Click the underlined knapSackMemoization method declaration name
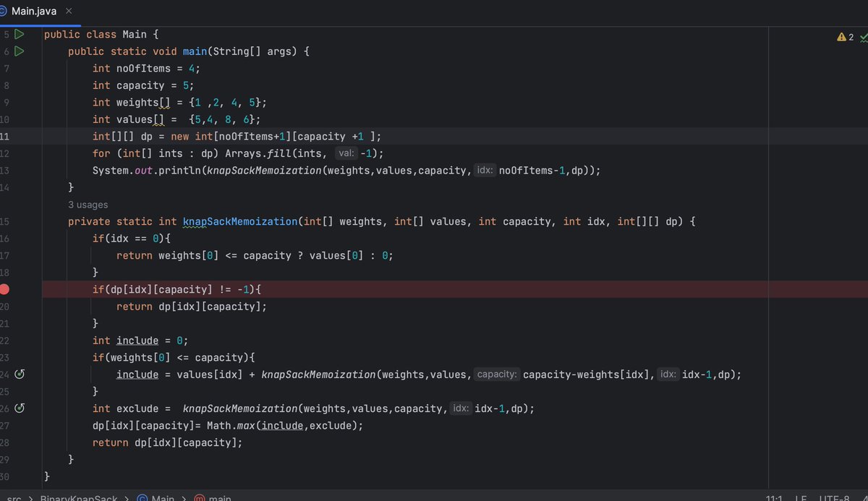The height and width of the screenshot is (501, 868). (240, 221)
